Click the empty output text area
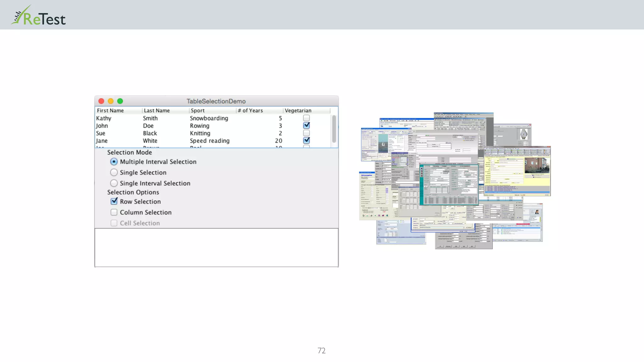 pos(216,248)
